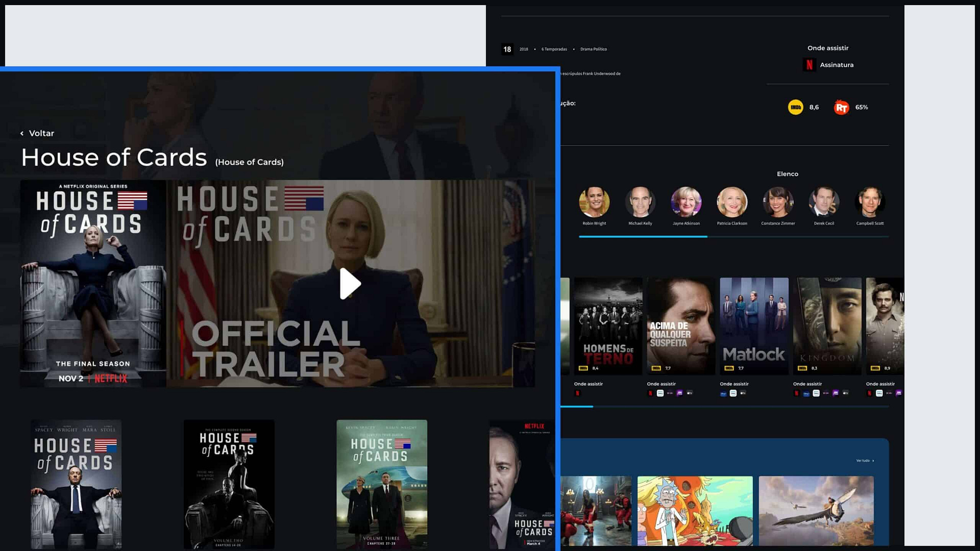Click the Apple TV icon under Kingdom

pyautogui.click(x=845, y=393)
